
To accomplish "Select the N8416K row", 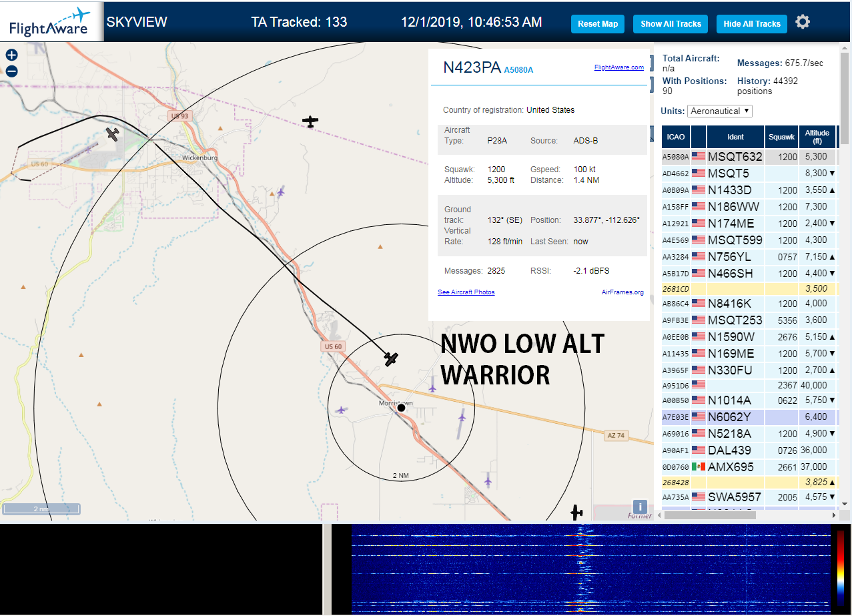I will 750,303.
